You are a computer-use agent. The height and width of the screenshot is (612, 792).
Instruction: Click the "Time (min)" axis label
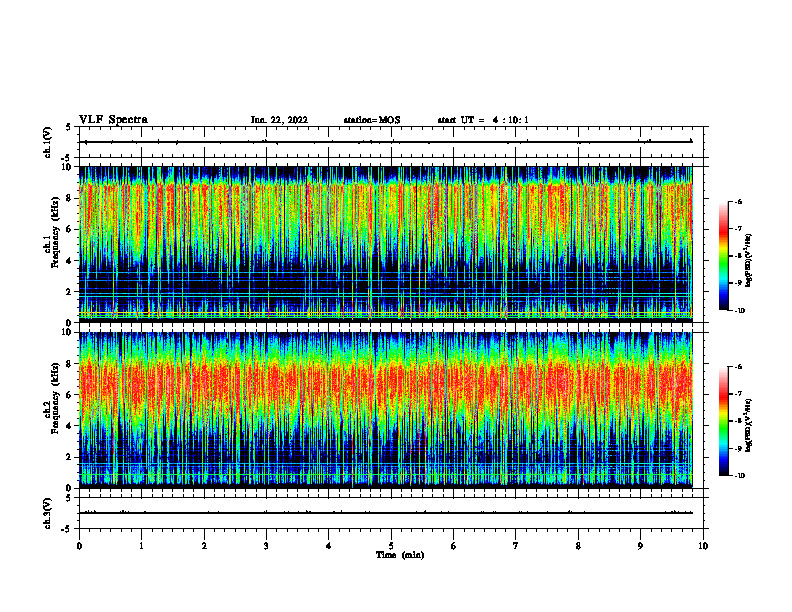pyautogui.click(x=400, y=555)
